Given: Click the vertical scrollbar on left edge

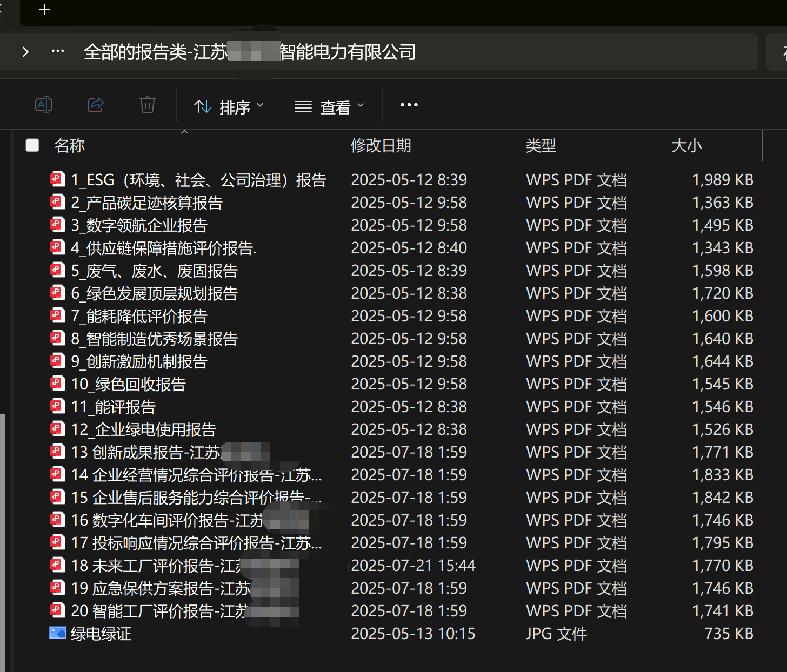Looking at the screenshot, I should [x=3, y=540].
